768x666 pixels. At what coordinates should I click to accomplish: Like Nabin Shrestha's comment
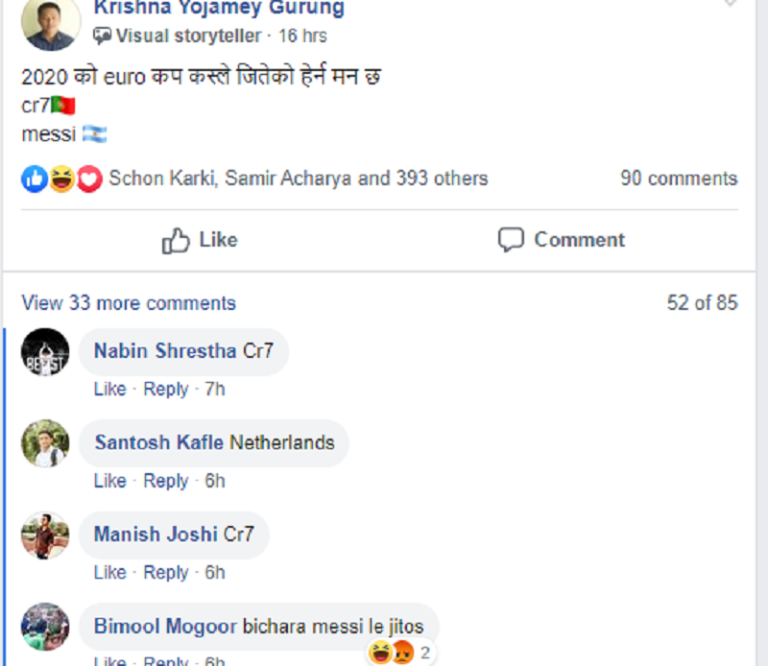(x=110, y=389)
